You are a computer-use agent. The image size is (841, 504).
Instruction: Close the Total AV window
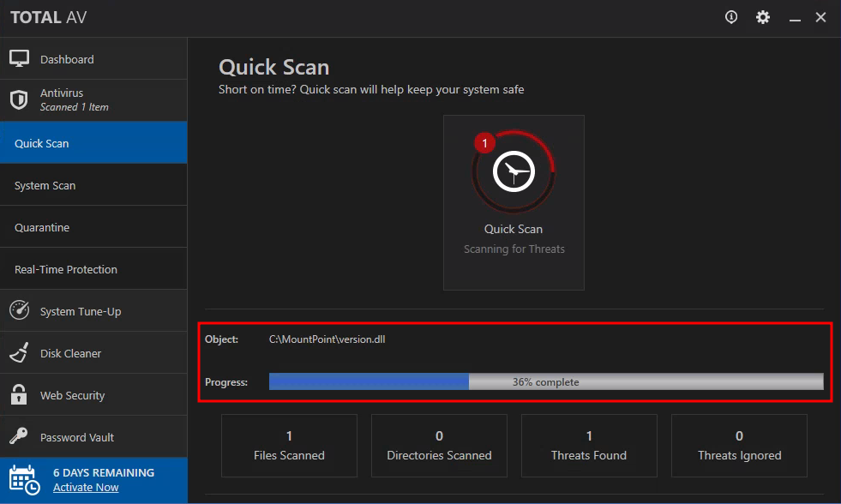click(x=820, y=17)
